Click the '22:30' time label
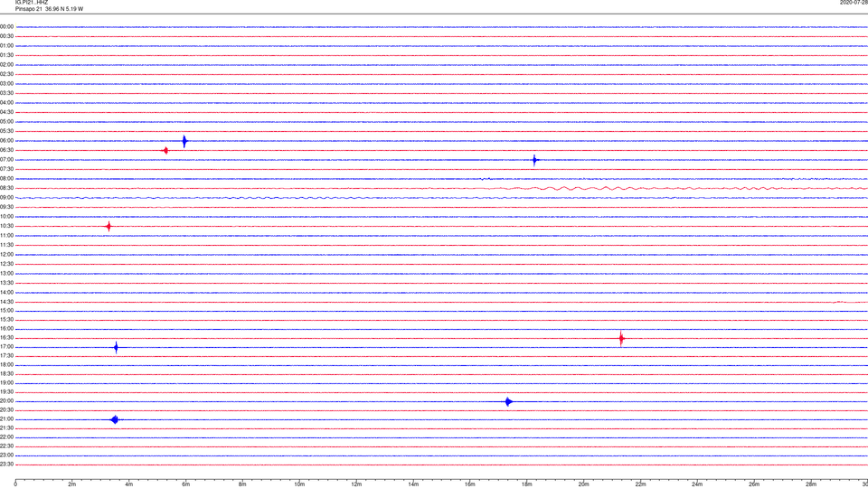This screenshot has height=488, width=868. pos(6,446)
